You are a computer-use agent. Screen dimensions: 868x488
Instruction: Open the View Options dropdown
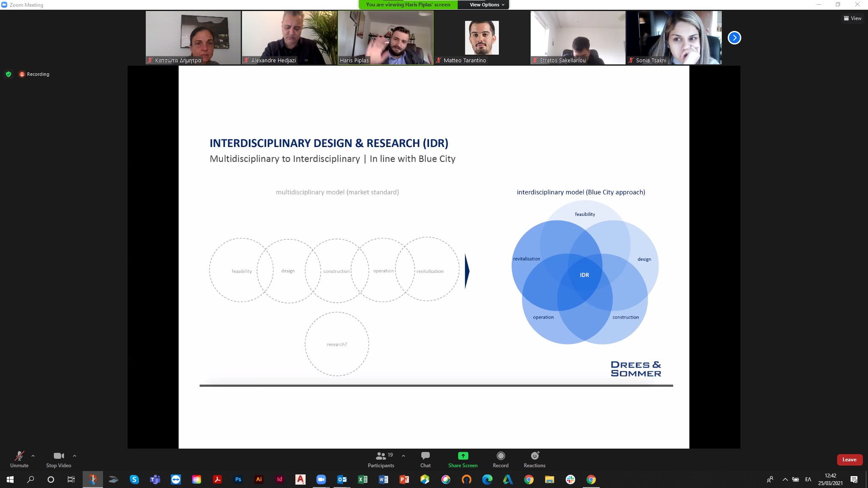coord(487,5)
